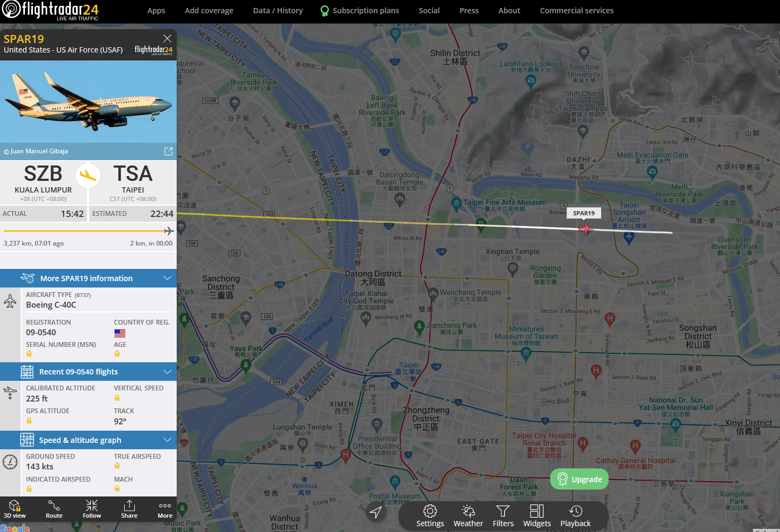Share this flight
The height and width of the screenshot is (532, 780).
[129, 509]
